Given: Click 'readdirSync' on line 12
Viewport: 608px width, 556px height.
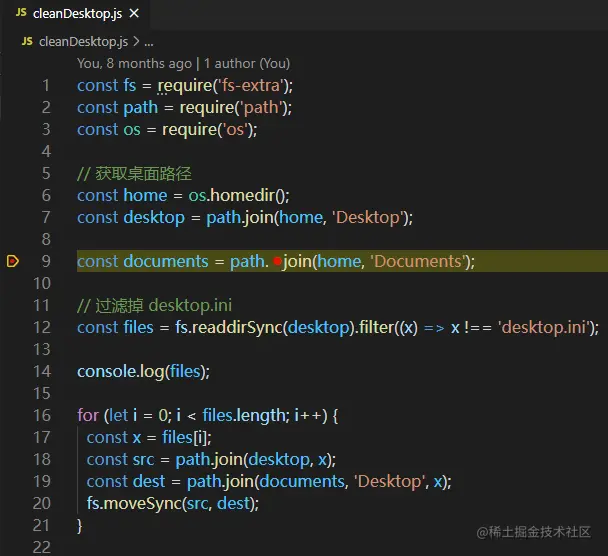Looking at the screenshot, I should pyautogui.click(x=237, y=328).
